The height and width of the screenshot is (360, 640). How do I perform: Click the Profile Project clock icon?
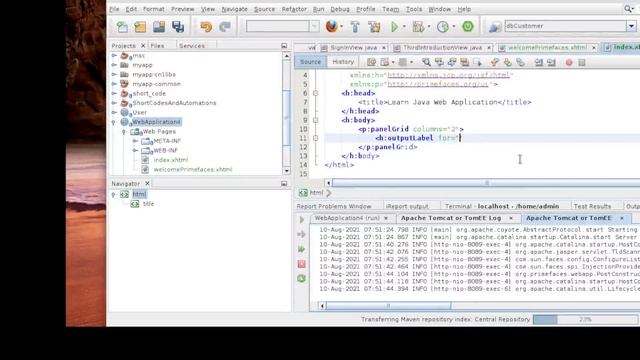click(x=443, y=27)
